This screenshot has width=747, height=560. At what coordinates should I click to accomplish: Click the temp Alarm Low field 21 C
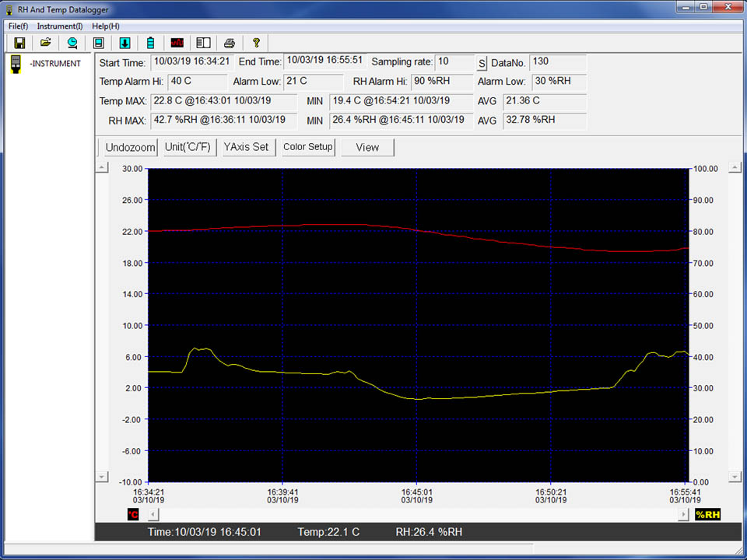314,82
